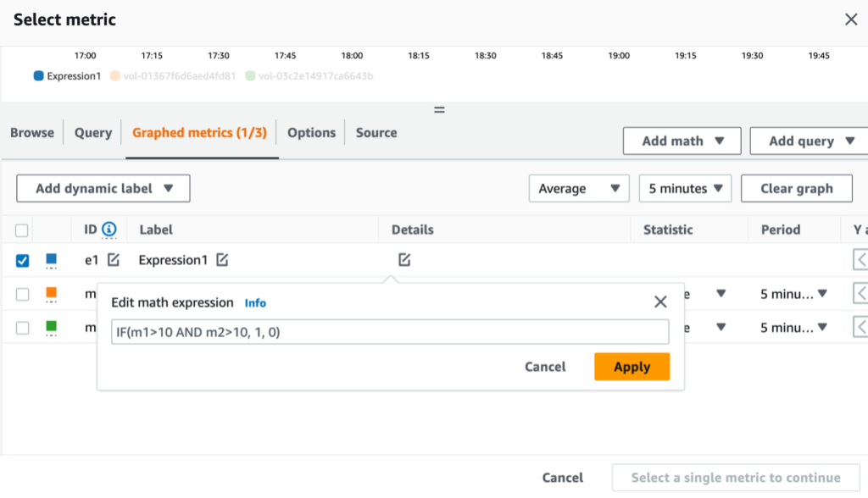Apply the math expression
This screenshot has width=868, height=498.
(x=632, y=366)
